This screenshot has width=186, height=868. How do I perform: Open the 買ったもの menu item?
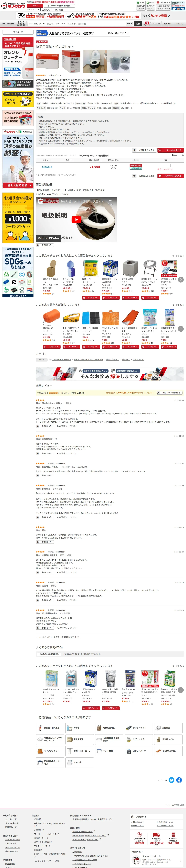coord(168,24)
